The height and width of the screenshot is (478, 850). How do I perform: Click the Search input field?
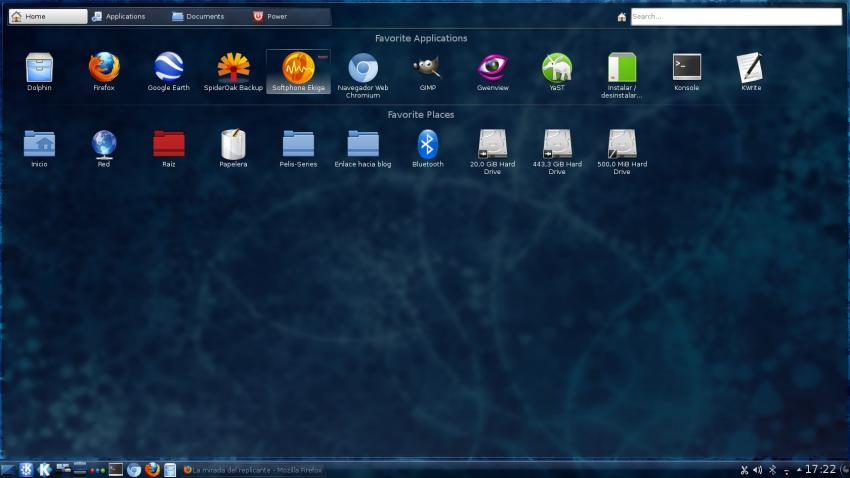click(736, 16)
